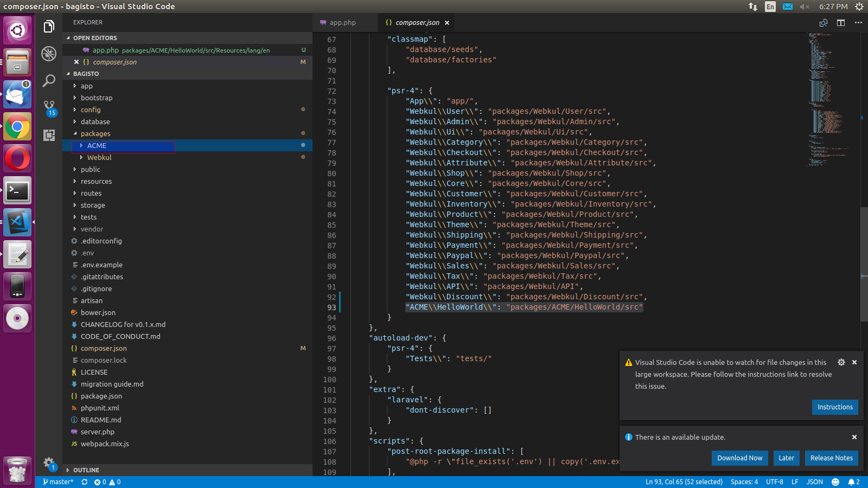Screen dimensions: 868x488
Task: Click the Release Notes button
Action: [x=831, y=458]
